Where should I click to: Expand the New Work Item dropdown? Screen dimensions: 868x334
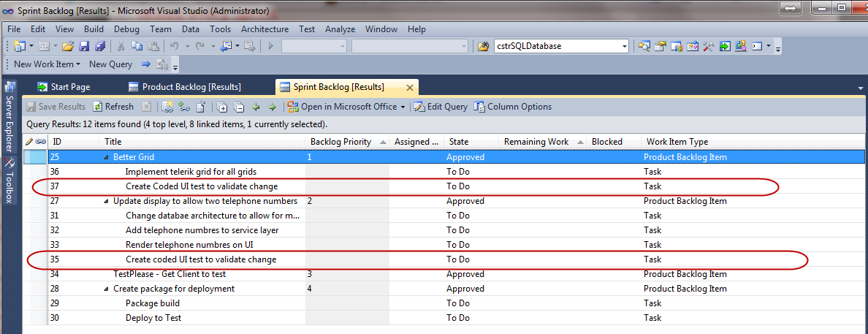(x=77, y=64)
